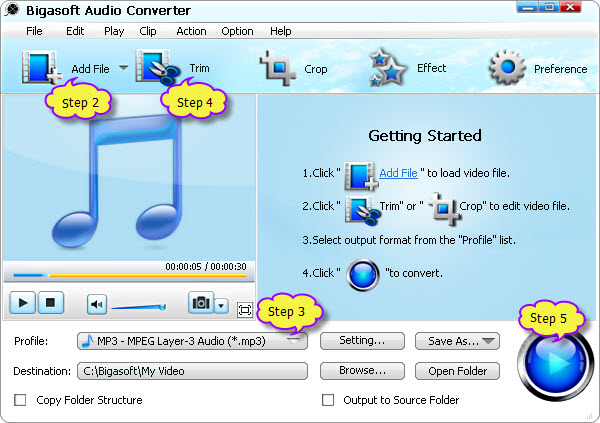Maximize the Bigasoft window
This screenshot has width=600, height=423.
pyautogui.click(x=549, y=7)
